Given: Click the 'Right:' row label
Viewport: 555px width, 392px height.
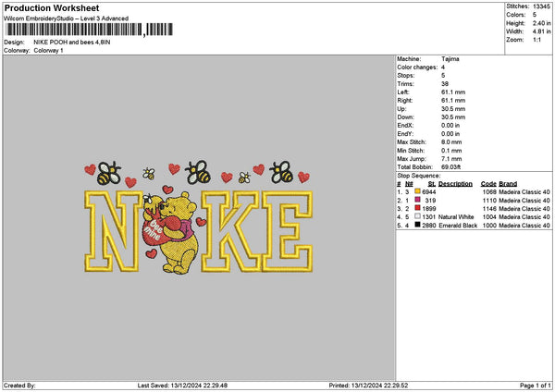Looking at the screenshot, I should (x=404, y=101).
